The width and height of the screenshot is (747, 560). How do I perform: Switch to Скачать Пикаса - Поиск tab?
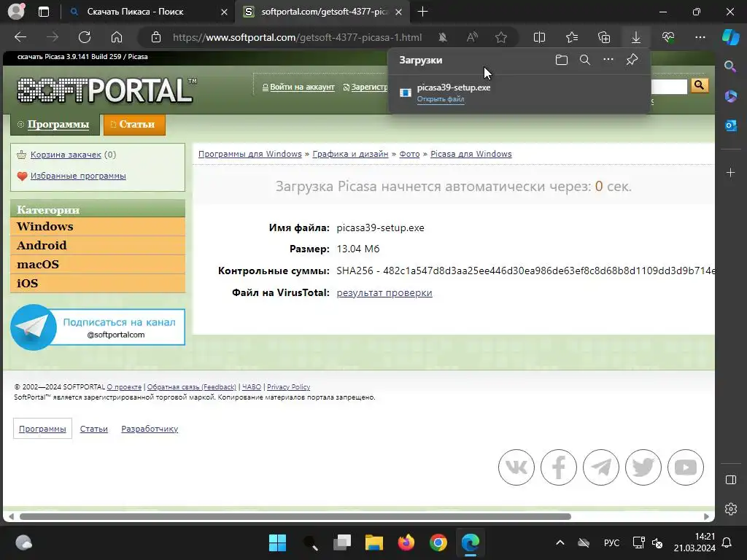pyautogui.click(x=147, y=12)
